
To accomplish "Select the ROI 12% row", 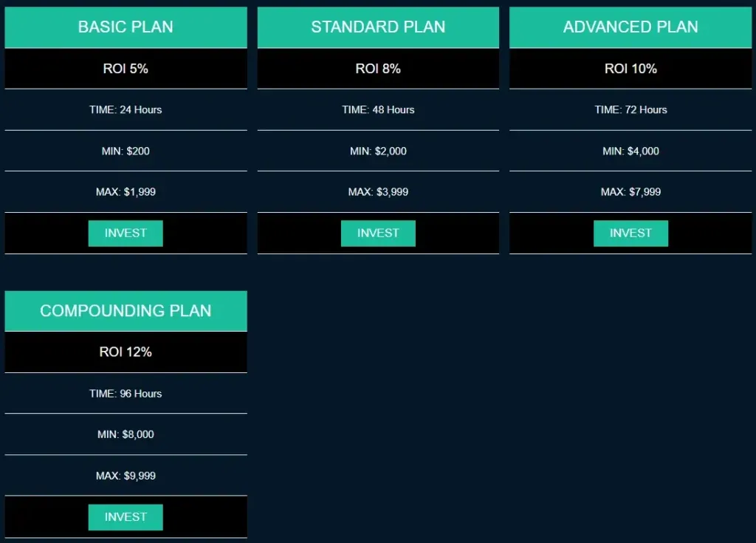I will 126,352.
